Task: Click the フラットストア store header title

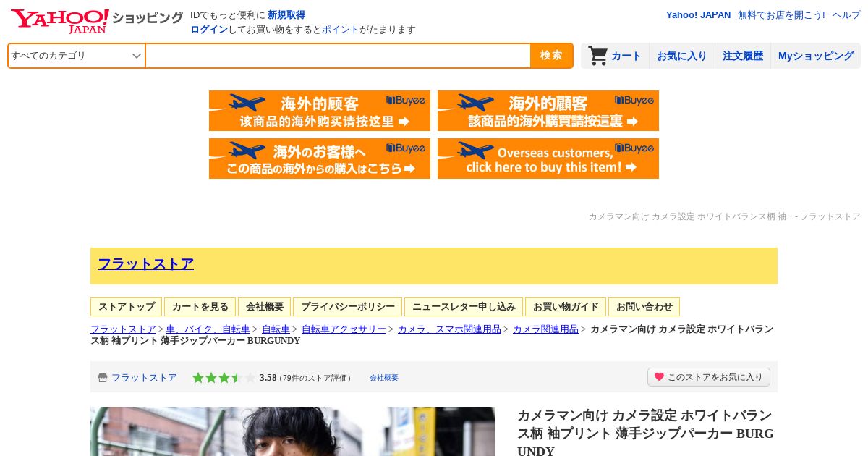Action: click(x=145, y=263)
